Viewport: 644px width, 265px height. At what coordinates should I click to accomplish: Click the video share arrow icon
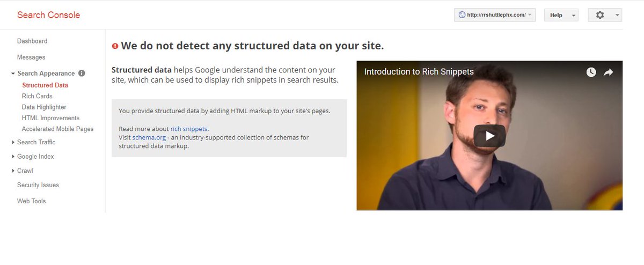coord(608,72)
